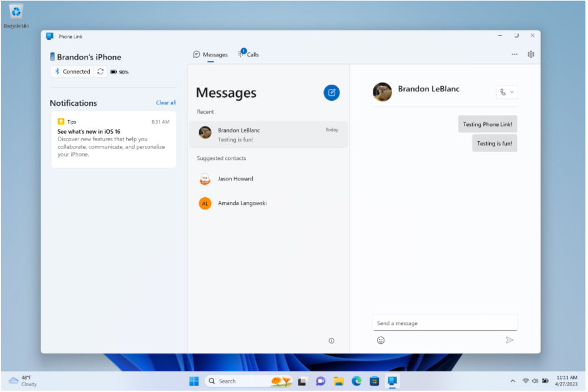Viewport: 588px width, 392px height.
Task: Open the three-dot more options menu
Action: click(516, 54)
